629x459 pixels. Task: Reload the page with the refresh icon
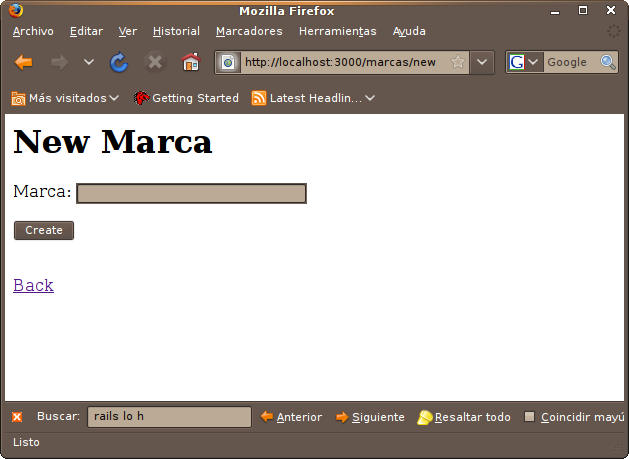click(119, 62)
